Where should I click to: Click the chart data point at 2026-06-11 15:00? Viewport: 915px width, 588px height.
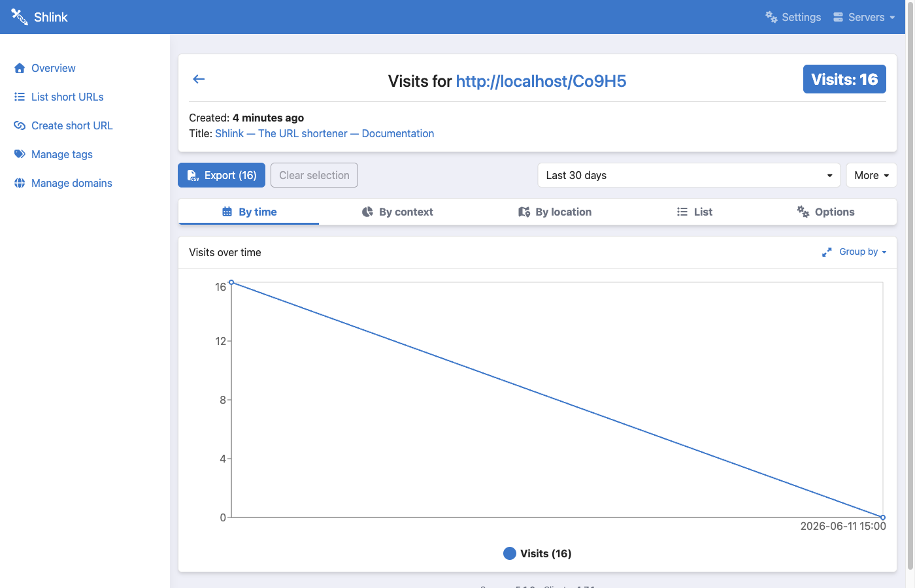(x=883, y=517)
